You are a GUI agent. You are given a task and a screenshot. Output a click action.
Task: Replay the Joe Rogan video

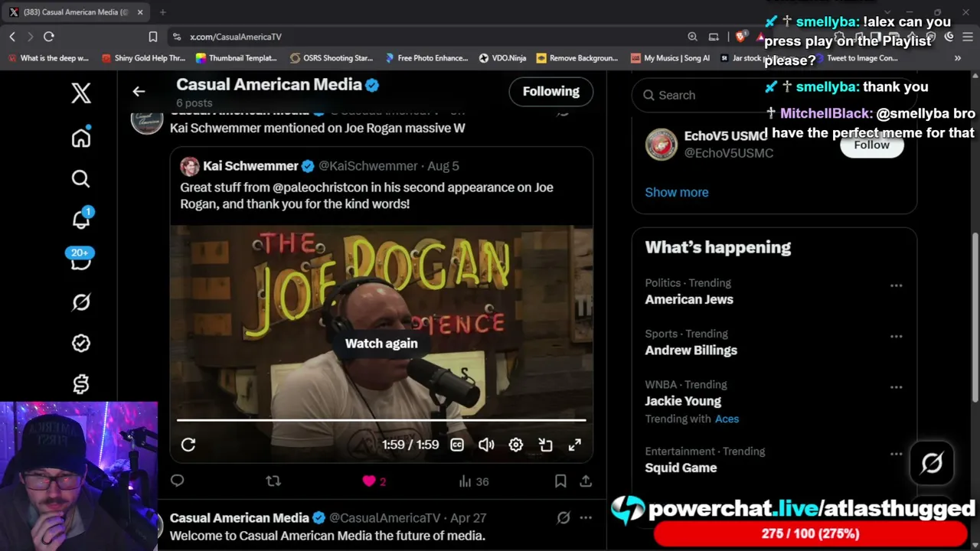tap(188, 445)
